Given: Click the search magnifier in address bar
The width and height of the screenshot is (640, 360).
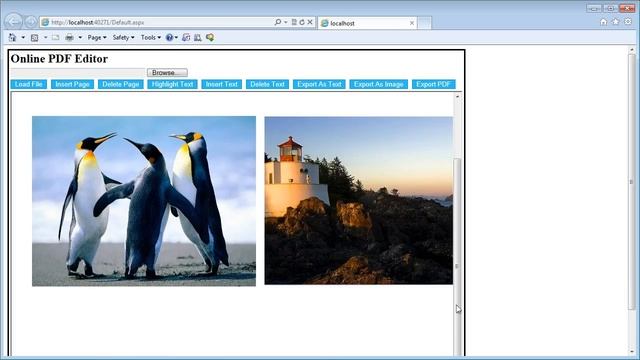Looking at the screenshot, I should tap(278, 22).
